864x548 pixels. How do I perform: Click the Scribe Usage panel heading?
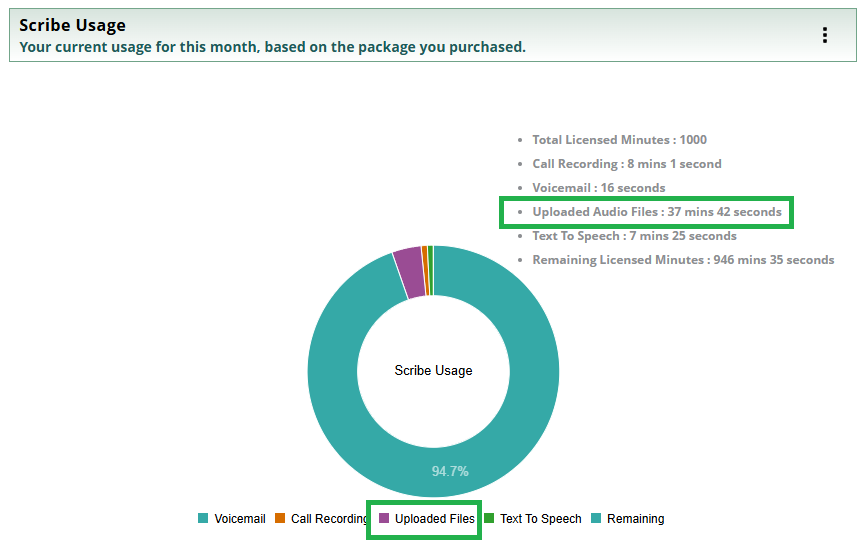tap(73, 25)
